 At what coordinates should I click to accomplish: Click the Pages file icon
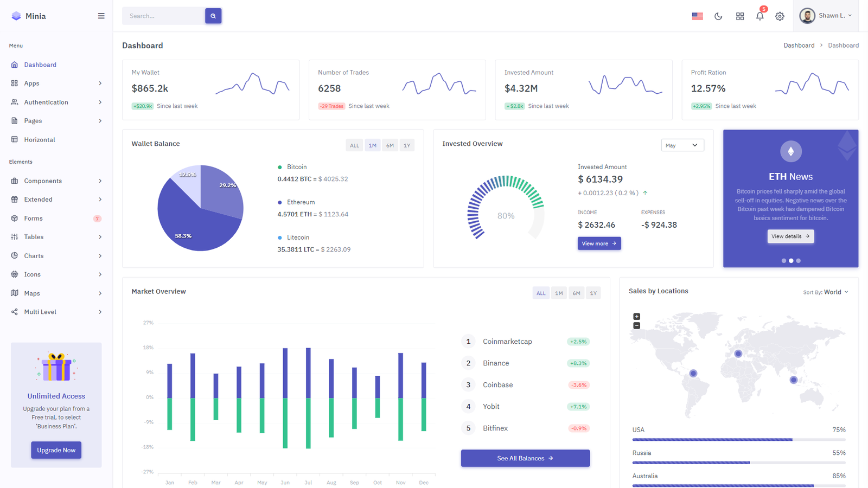15,121
